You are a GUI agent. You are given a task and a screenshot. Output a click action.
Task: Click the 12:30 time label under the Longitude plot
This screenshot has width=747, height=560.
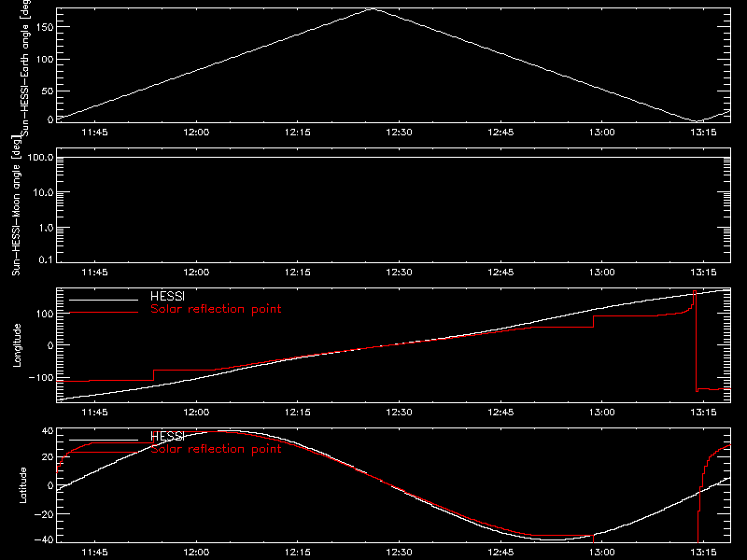[x=400, y=412]
